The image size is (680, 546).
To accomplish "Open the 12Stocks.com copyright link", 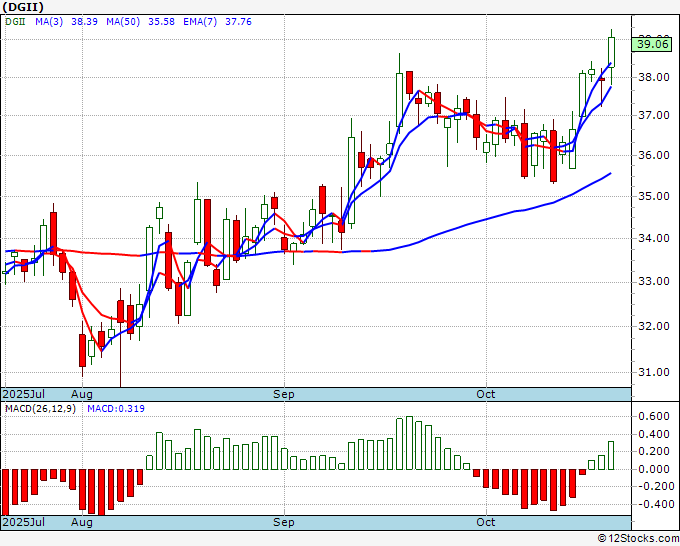I will pyautogui.click(x=638, y=538).
